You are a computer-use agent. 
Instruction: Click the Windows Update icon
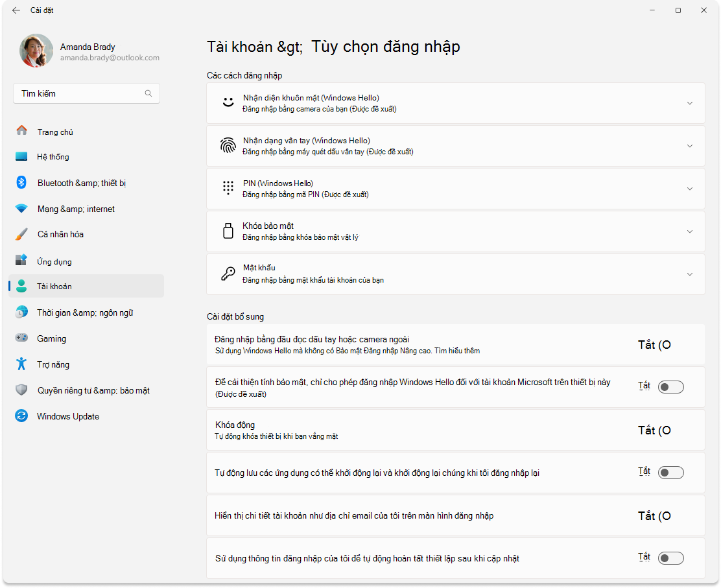(x=21, y=416)
